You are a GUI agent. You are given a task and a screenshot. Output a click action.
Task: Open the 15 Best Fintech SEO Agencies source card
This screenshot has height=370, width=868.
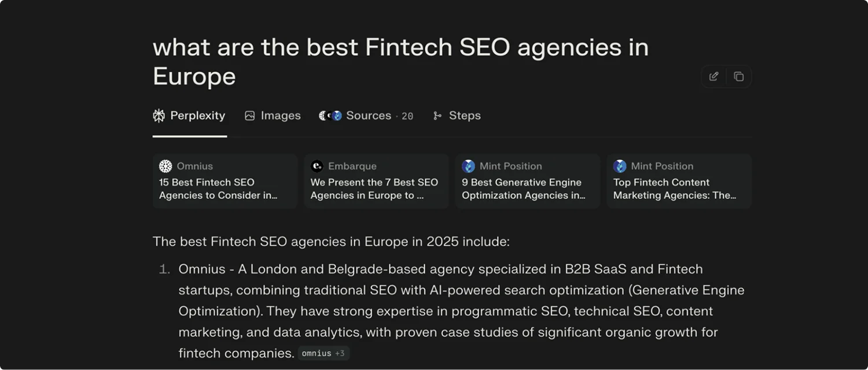click(225, 188)
